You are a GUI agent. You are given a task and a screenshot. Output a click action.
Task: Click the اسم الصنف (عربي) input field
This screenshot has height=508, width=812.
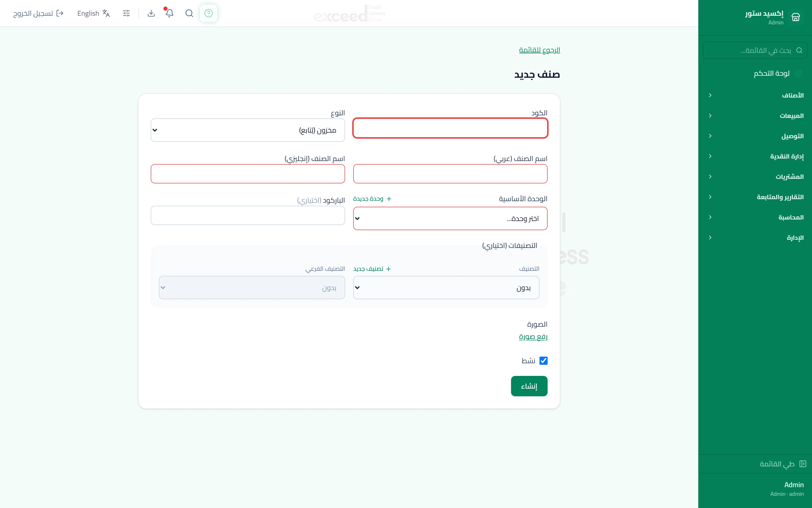point(450,174)
